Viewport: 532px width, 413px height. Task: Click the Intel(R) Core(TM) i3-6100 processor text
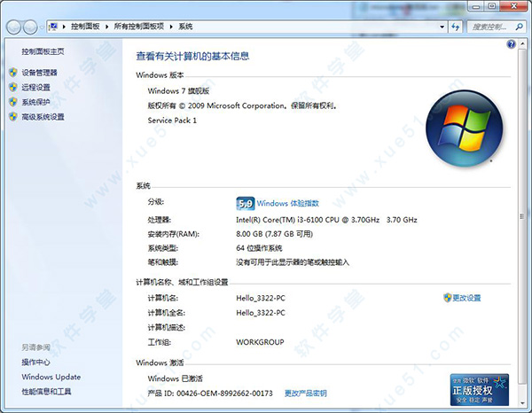[x=326, y=220]
